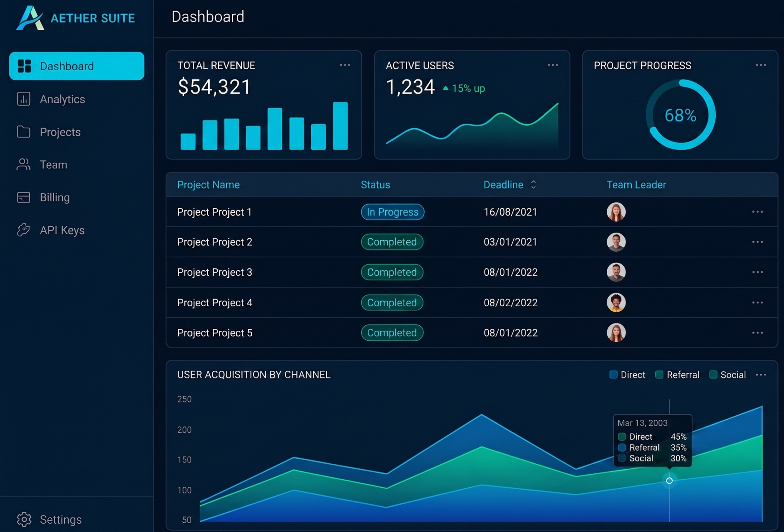Click the 1,234 active users value
Viewport: 784px width, 532px height.
click(410, 87)
